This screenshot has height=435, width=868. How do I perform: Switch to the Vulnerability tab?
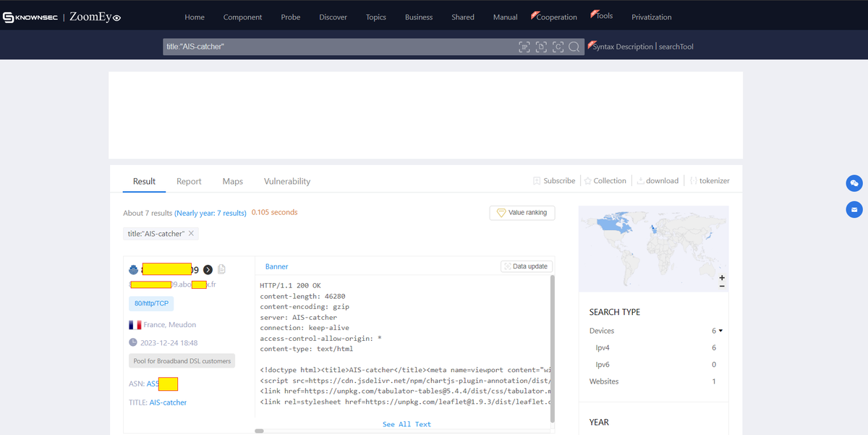point(287,182)
